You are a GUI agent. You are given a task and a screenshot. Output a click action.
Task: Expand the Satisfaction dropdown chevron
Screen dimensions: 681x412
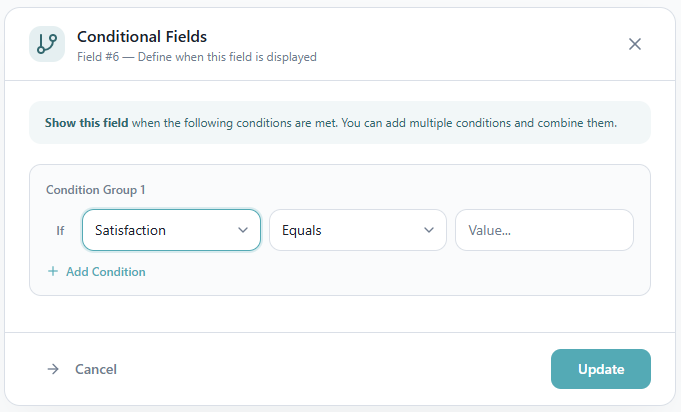click(243, 230)
